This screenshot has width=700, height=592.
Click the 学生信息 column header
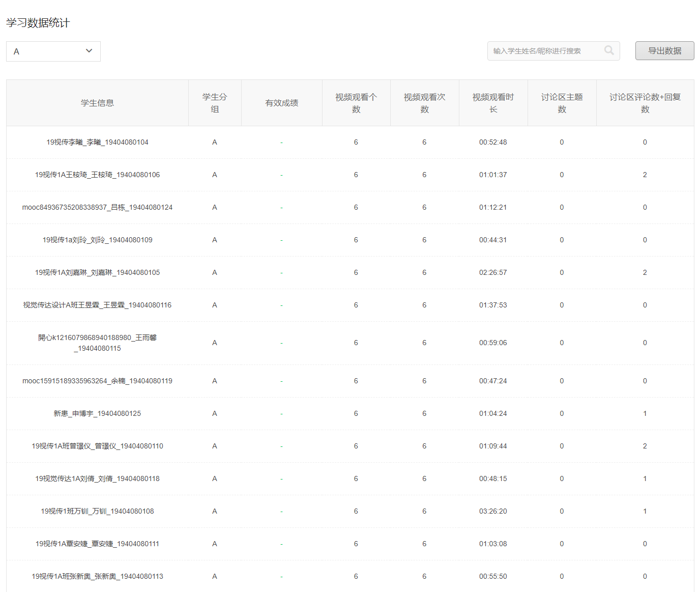pyautogui.click(x=97, y=103)
